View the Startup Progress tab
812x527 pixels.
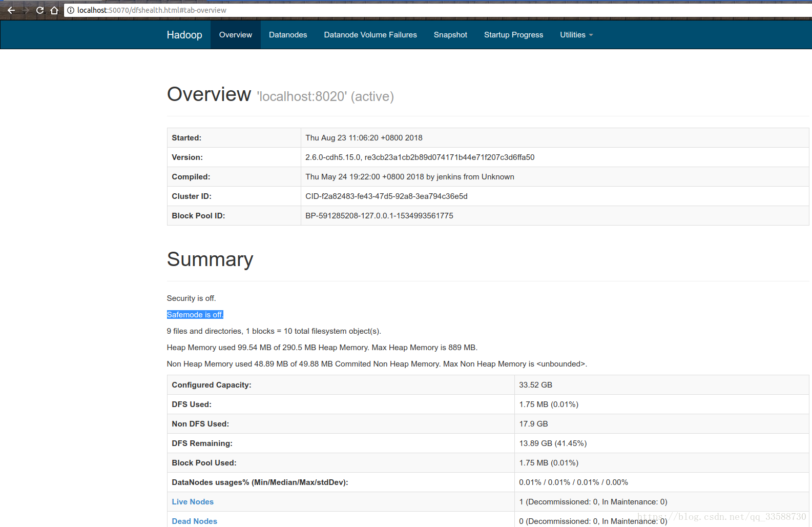[x=513, y=35]
